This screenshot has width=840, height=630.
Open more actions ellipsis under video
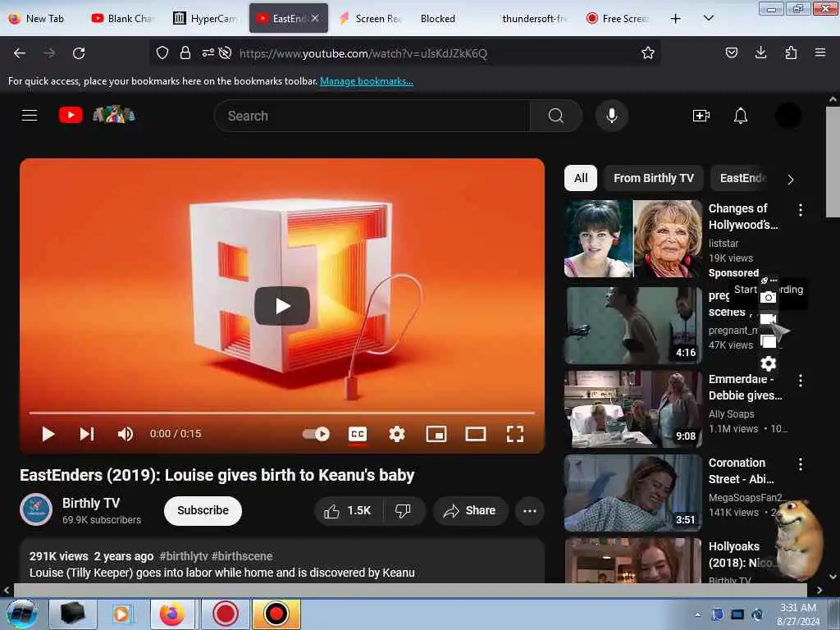coord(530,511)
